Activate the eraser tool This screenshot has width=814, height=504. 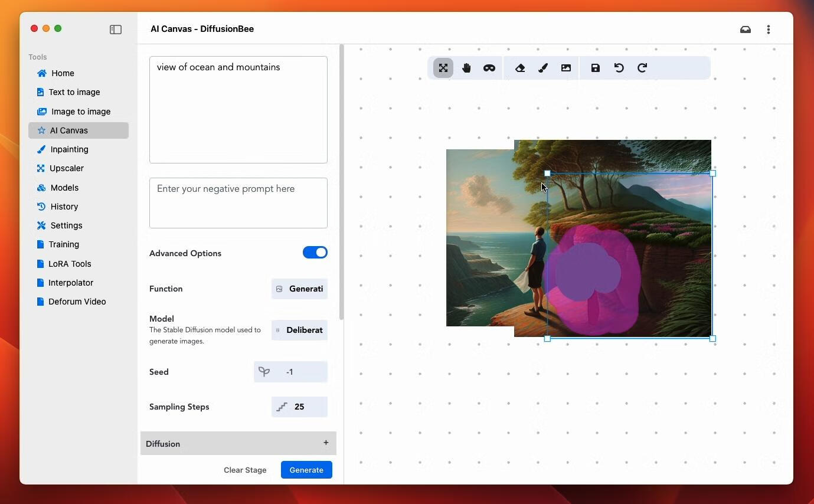coord(519,67)
